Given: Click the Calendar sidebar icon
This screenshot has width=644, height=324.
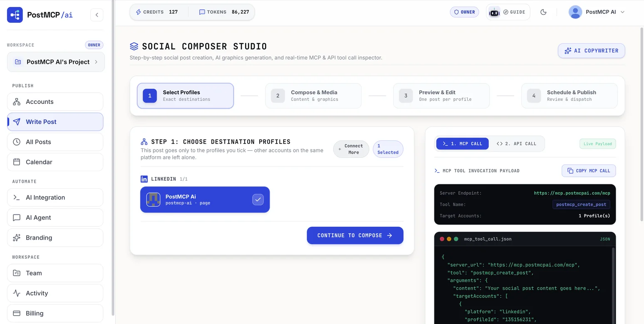Looking at the screenshot, I should click(x=17, y=162).
